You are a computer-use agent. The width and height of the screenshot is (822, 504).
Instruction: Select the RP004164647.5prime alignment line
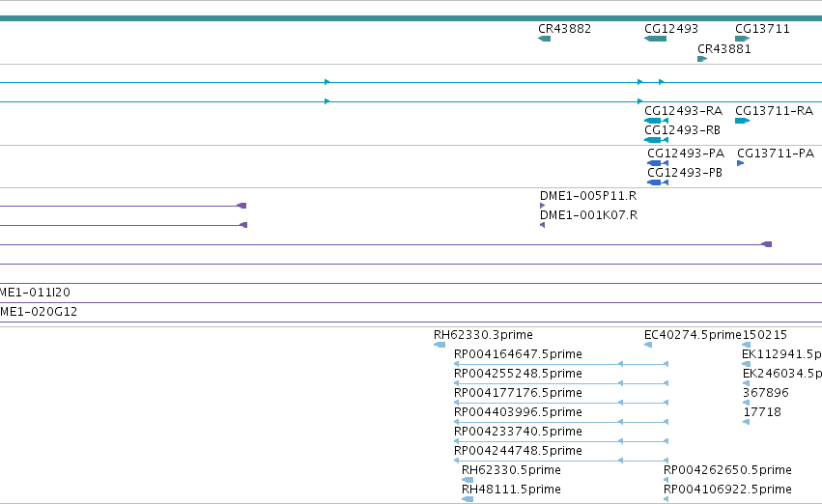pos(561,364)
